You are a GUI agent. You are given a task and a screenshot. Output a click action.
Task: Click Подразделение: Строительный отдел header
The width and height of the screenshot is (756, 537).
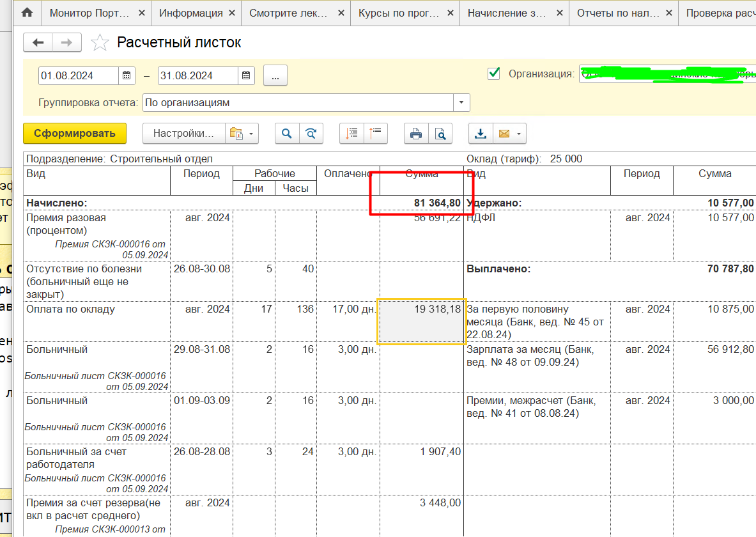(x=119, y=159)
